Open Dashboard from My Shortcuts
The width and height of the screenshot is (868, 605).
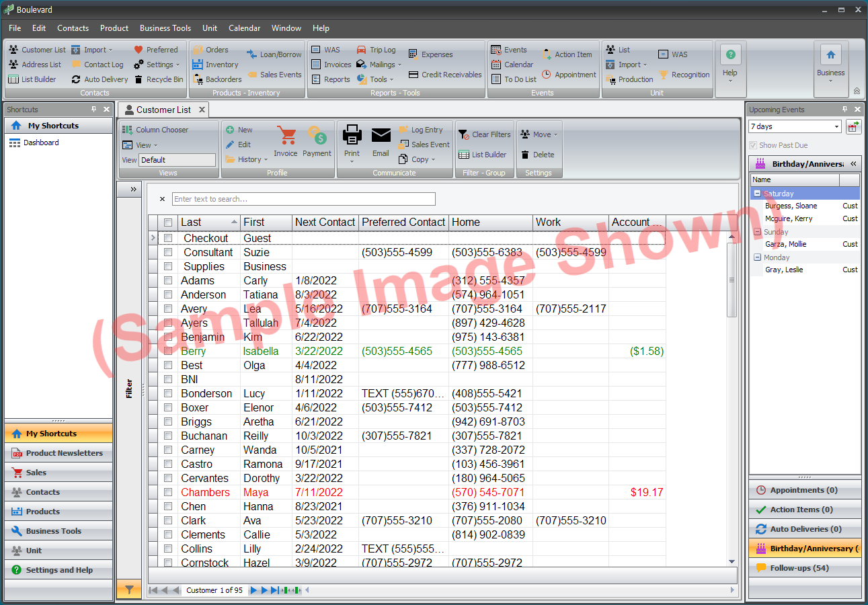[39, 142]
